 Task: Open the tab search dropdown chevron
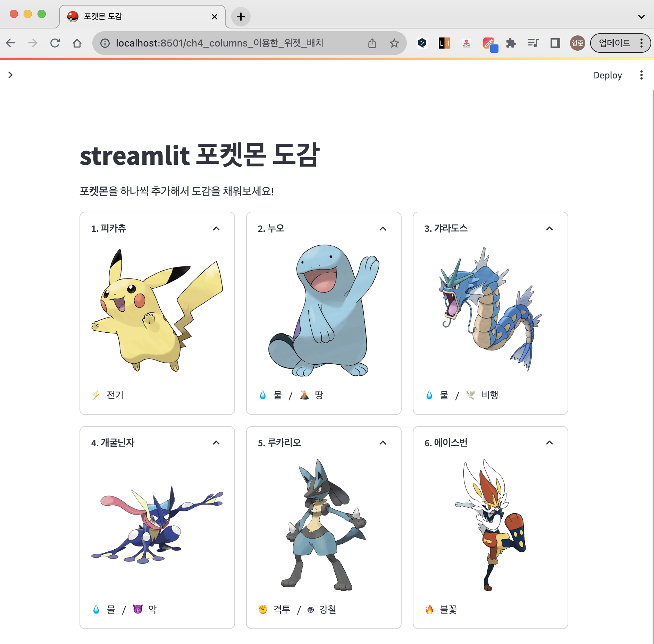point(641,16)
